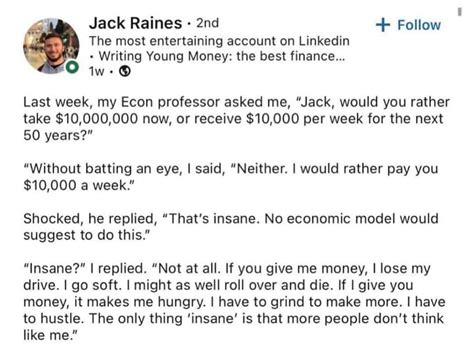
Task: Click the globe public visibility icon
Action: [125, 71]
